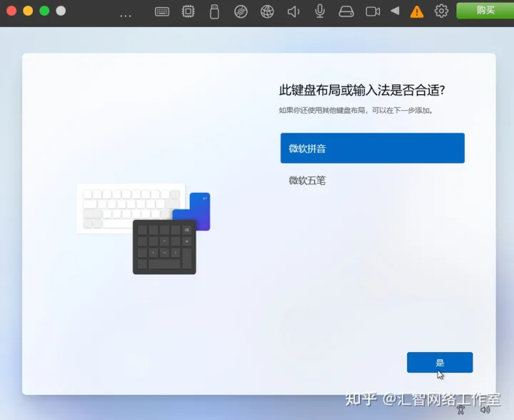Open the USB device icon in toolbar

214,12
